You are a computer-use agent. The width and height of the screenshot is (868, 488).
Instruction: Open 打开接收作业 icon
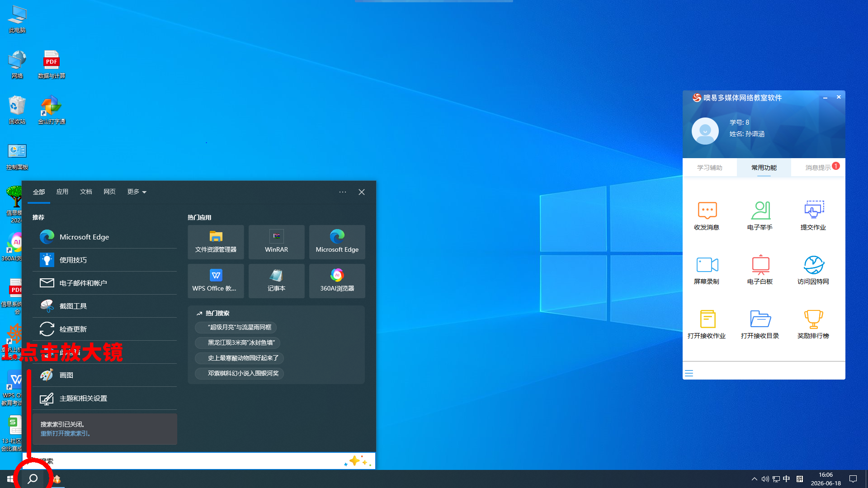tap(707, 324)
